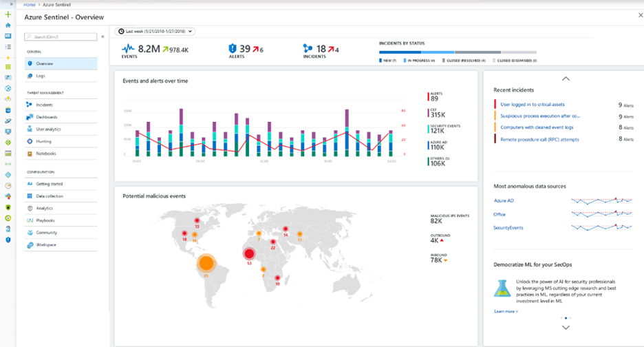Click the Playbooks icon
The image size is (644, 347).
(30, 220)
